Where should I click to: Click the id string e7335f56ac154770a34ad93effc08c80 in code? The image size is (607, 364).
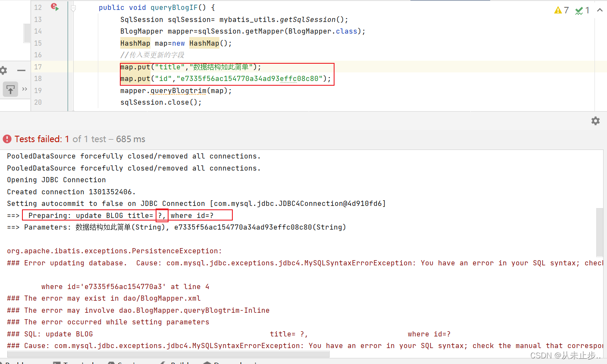(x=250, y=78)
